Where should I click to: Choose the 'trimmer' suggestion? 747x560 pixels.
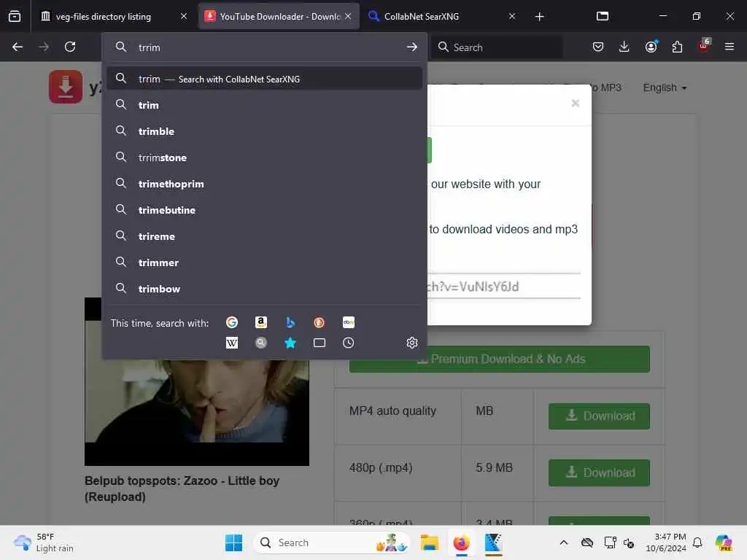point(264,262)
